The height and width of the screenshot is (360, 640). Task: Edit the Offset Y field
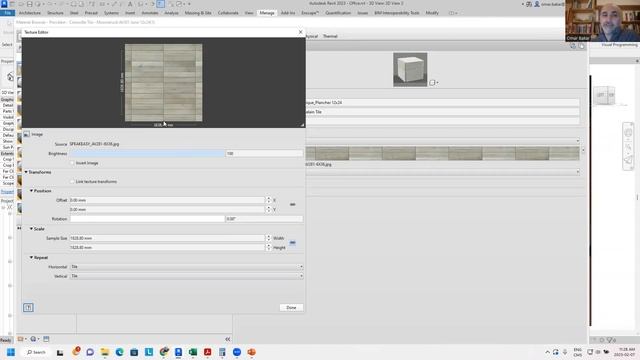[x=167, y=209]
